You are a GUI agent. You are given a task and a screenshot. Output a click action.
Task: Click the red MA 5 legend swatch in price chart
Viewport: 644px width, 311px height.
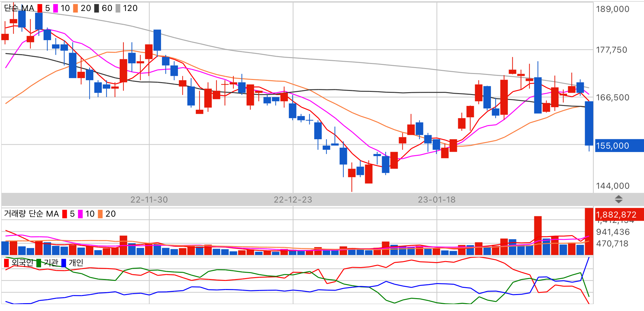tap(40, 8)
